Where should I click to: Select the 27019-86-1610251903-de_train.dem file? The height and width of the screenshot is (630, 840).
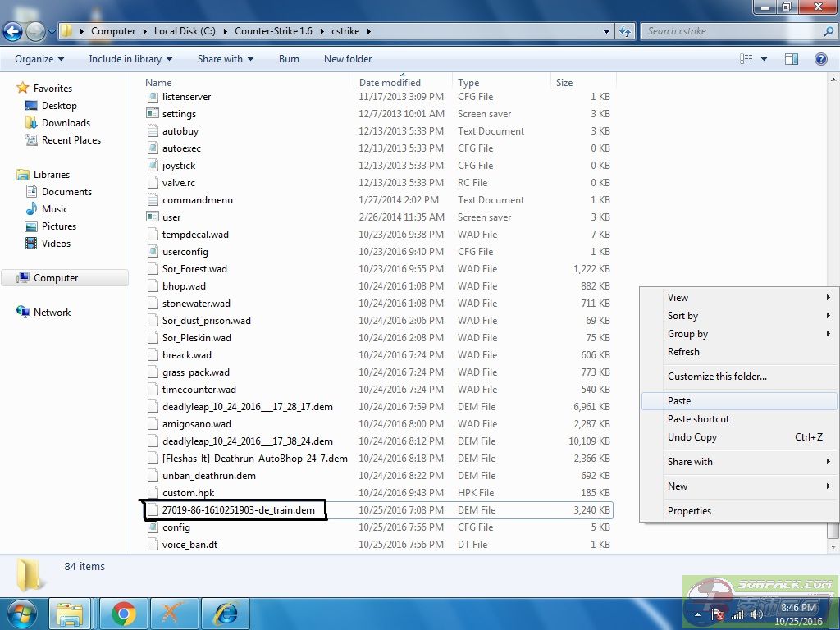[238, 510]
